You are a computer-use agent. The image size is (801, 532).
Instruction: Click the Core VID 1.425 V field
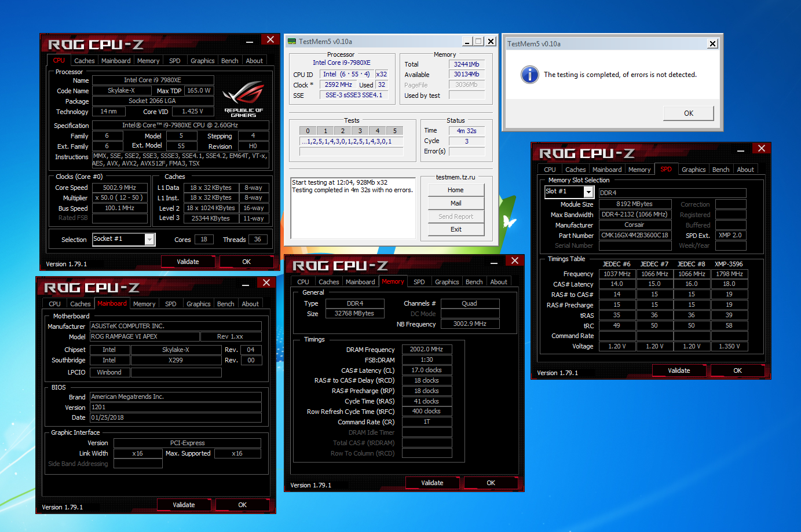pyautogui.click(x=192, y=111)
